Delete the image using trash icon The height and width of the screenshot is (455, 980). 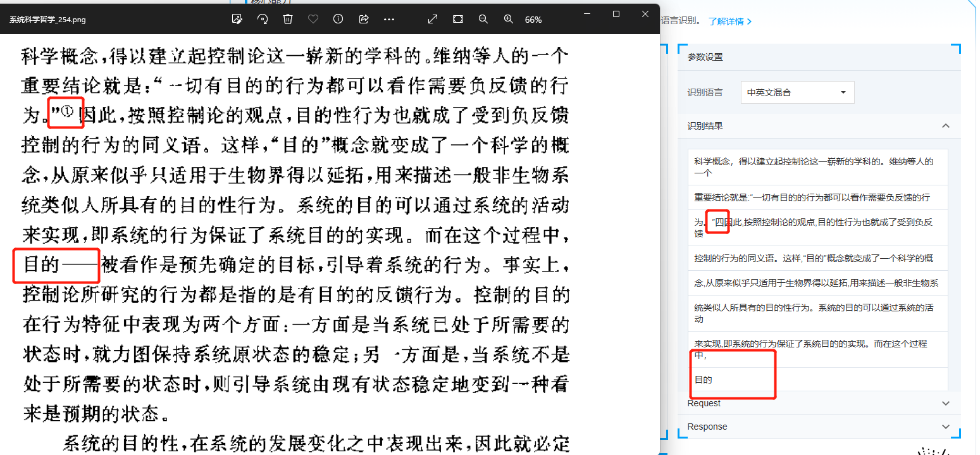288,20
